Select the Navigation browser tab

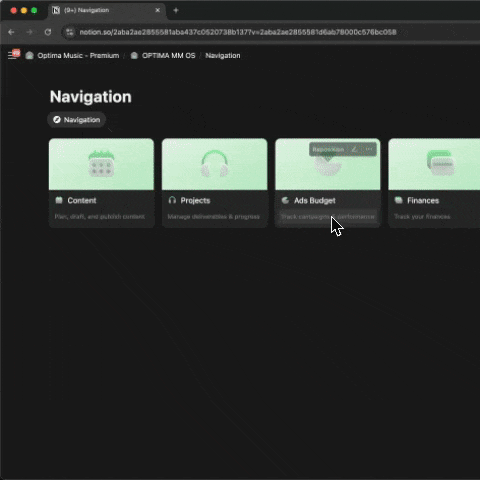coord(107,10)
